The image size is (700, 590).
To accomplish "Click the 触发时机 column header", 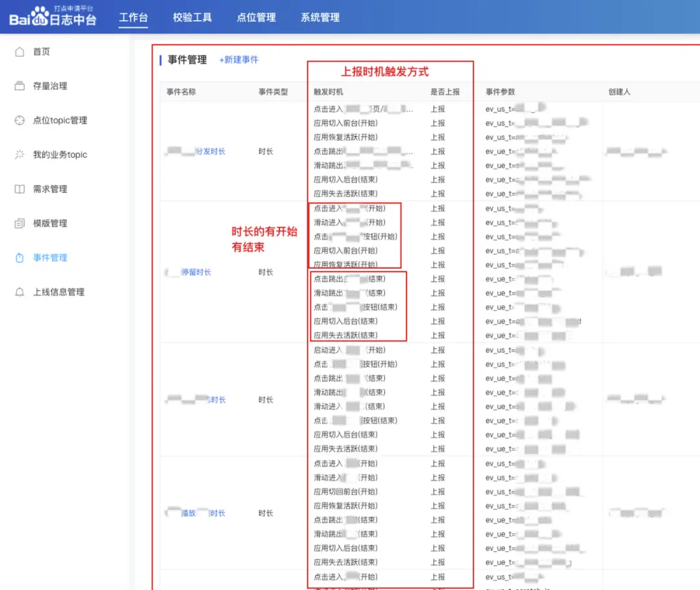I will click(329, 92).
